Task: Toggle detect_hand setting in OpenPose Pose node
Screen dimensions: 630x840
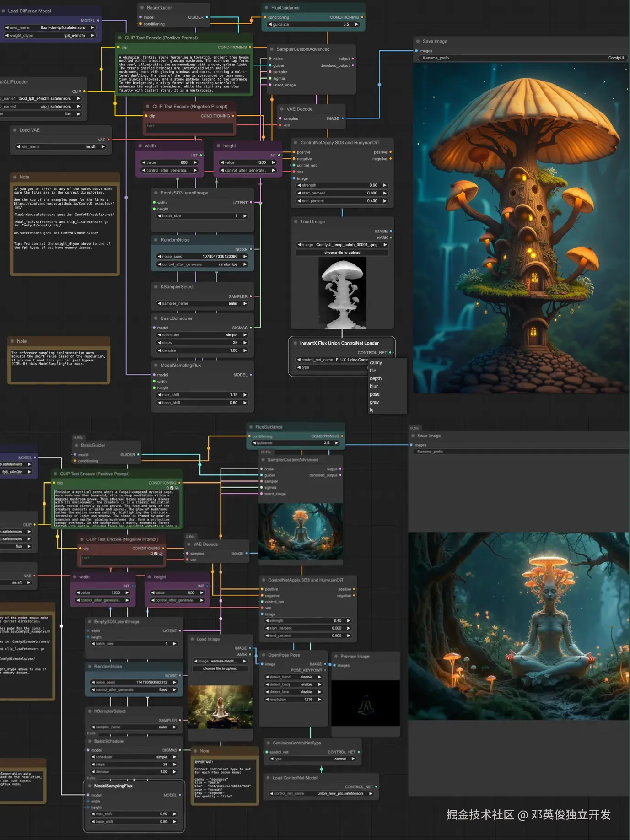Action: 293,677
